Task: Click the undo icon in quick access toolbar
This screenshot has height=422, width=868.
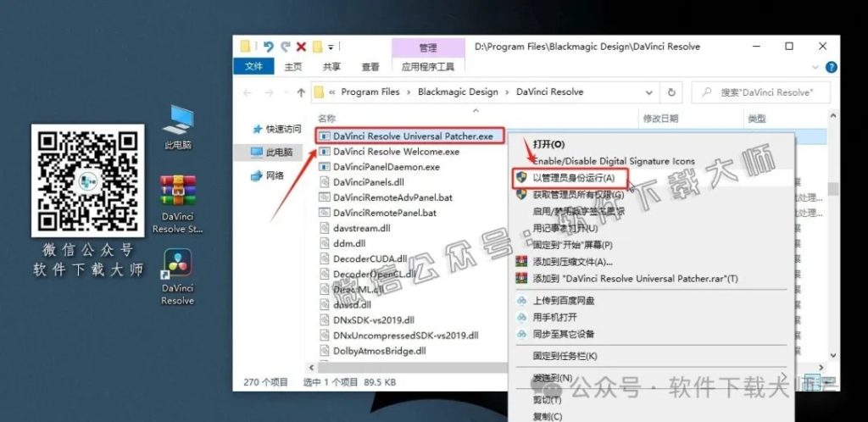Action: click(x=269, y=47)
